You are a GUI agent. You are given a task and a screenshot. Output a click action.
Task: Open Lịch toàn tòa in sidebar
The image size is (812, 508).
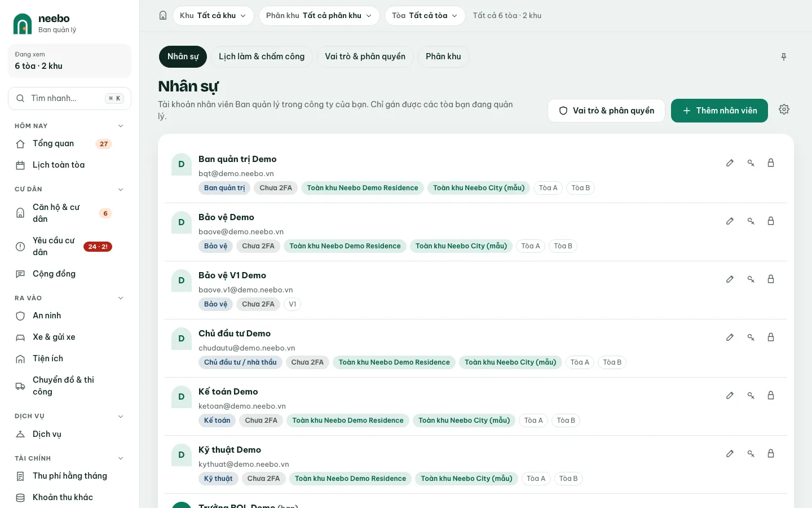pos(69,165)
